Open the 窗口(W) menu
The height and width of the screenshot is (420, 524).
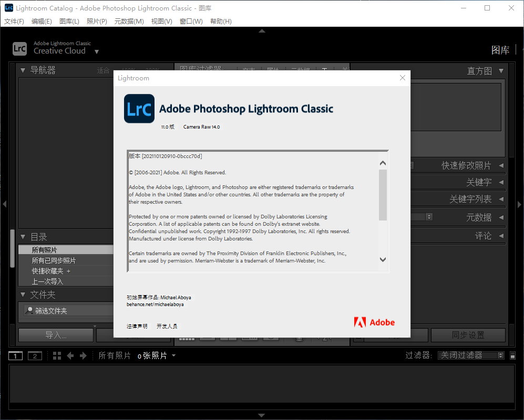point(191,22)
